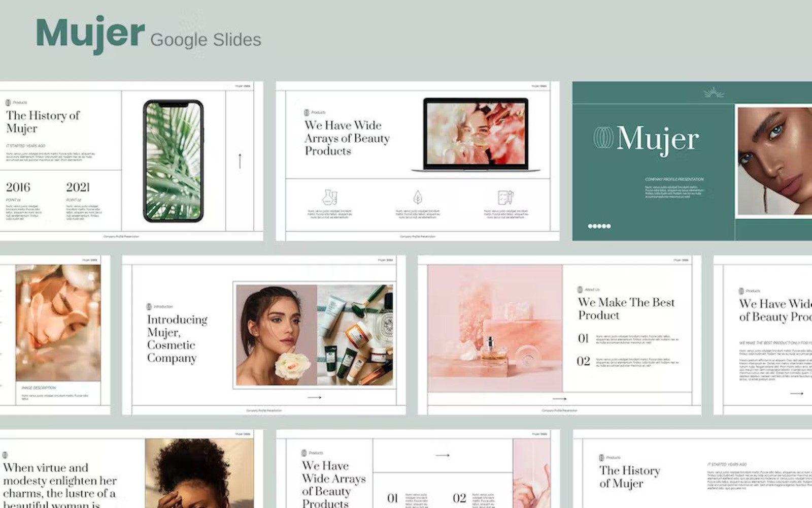
Task: Click the '2016' year in history slide
Action: click(x=18, y=187)
